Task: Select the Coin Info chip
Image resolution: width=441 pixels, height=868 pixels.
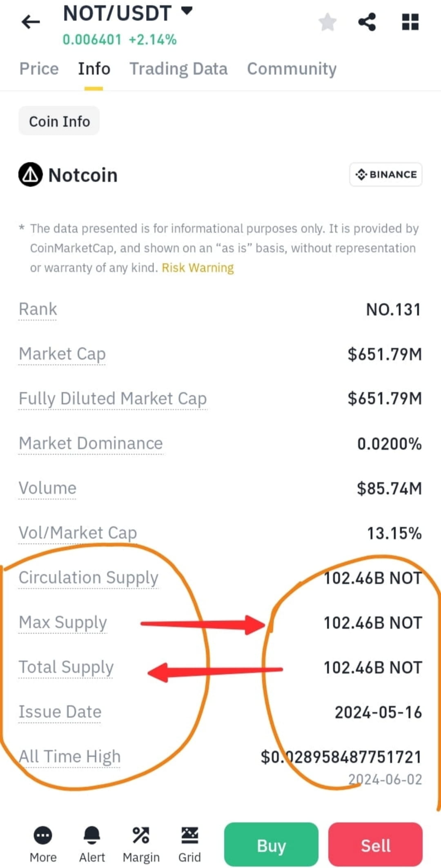Action: click(x=59, y=121)
